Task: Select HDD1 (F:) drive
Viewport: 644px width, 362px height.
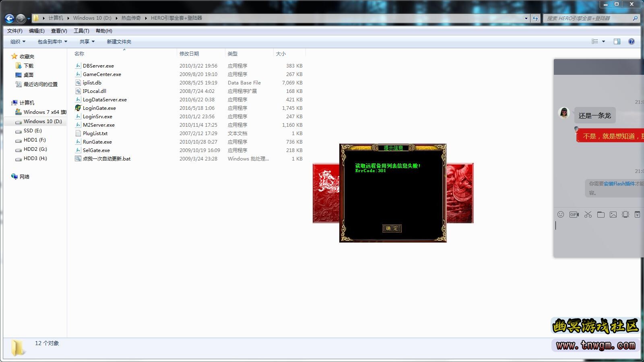Action: click(x=35, y=140)
